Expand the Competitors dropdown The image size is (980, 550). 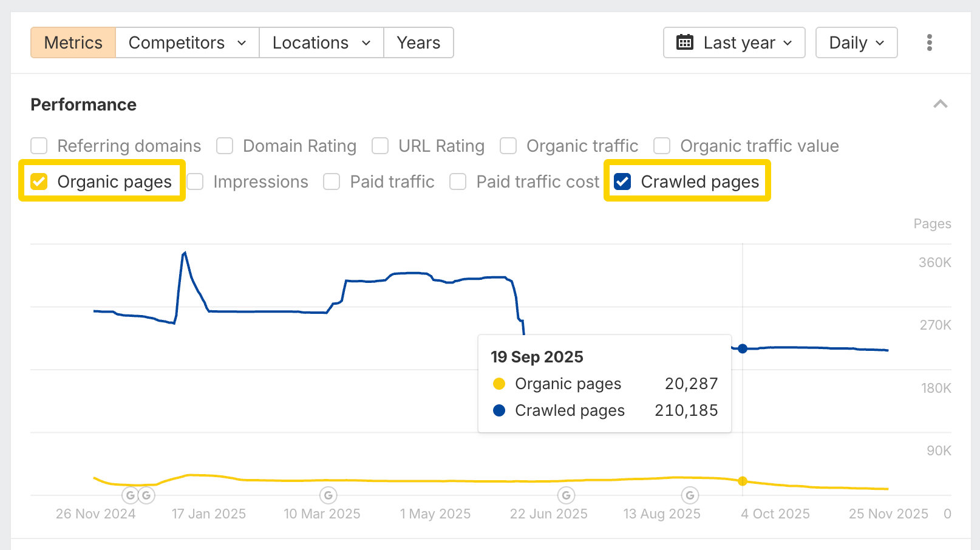(187, 42)
